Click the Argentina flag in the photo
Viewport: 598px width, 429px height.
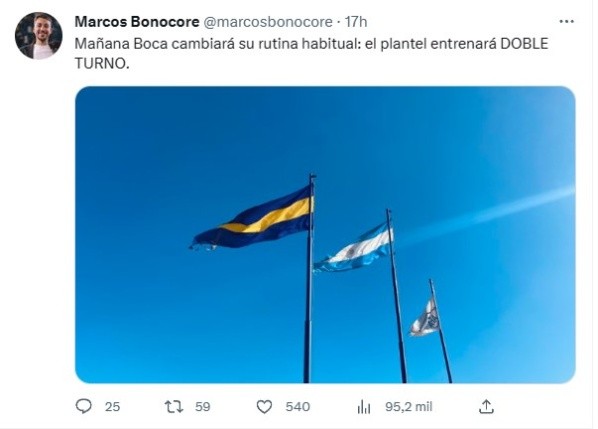(x=353, y=247)
